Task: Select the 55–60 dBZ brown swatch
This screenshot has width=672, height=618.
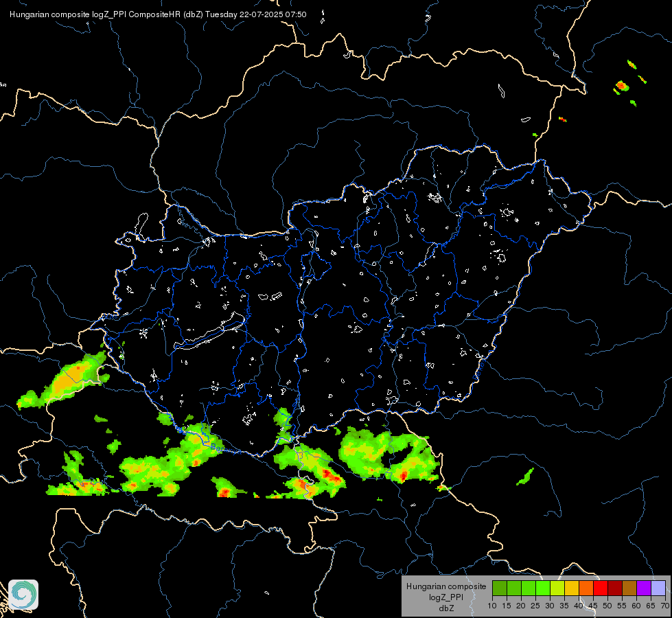Action: pos(629,588)
